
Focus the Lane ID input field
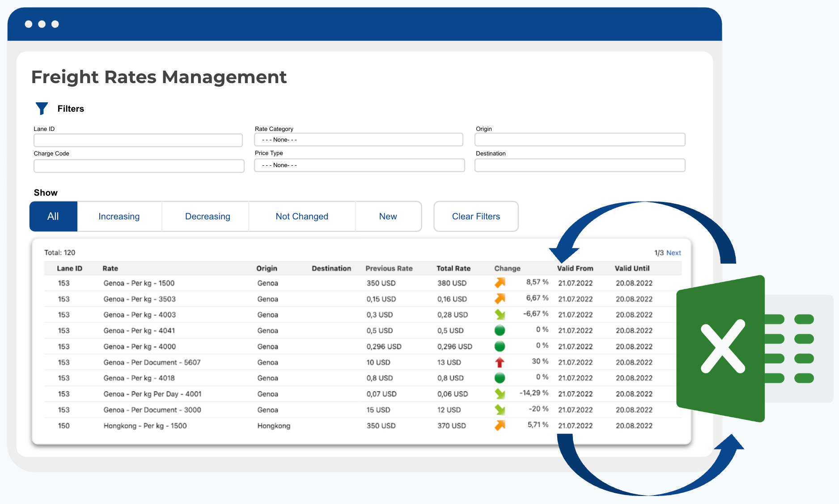[138, 140]
